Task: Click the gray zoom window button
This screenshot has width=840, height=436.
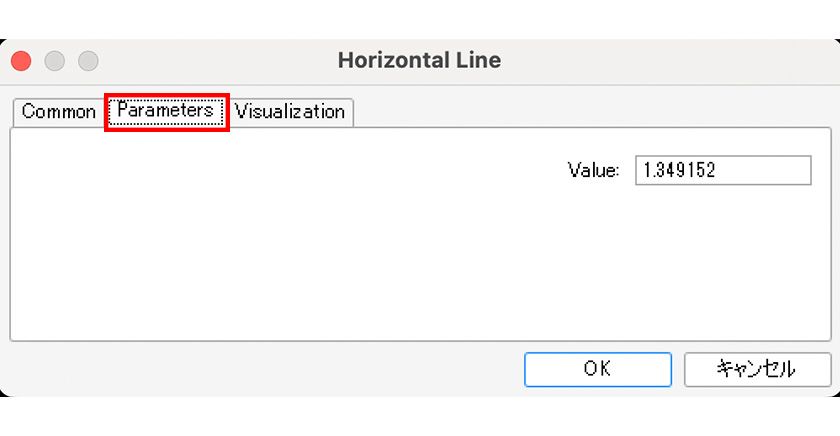Action: pyautogui.click(x=88, y=61)
